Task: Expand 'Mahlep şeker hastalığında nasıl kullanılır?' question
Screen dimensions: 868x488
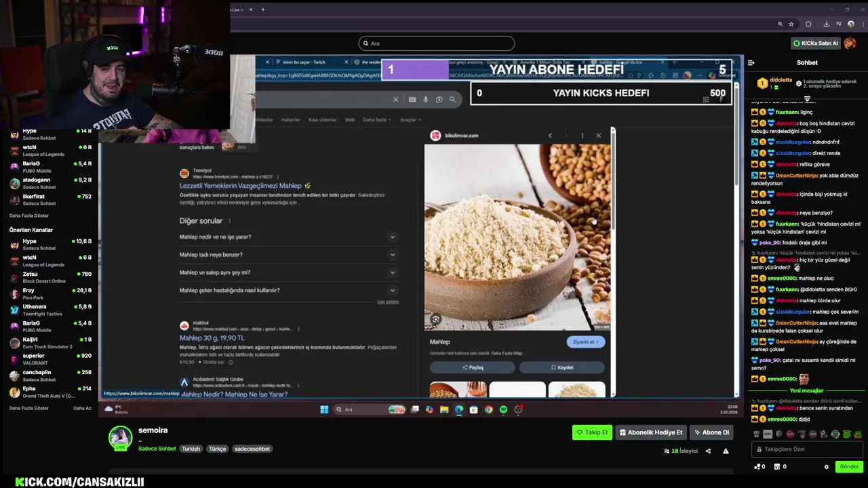Action: (x=288, y=290)
